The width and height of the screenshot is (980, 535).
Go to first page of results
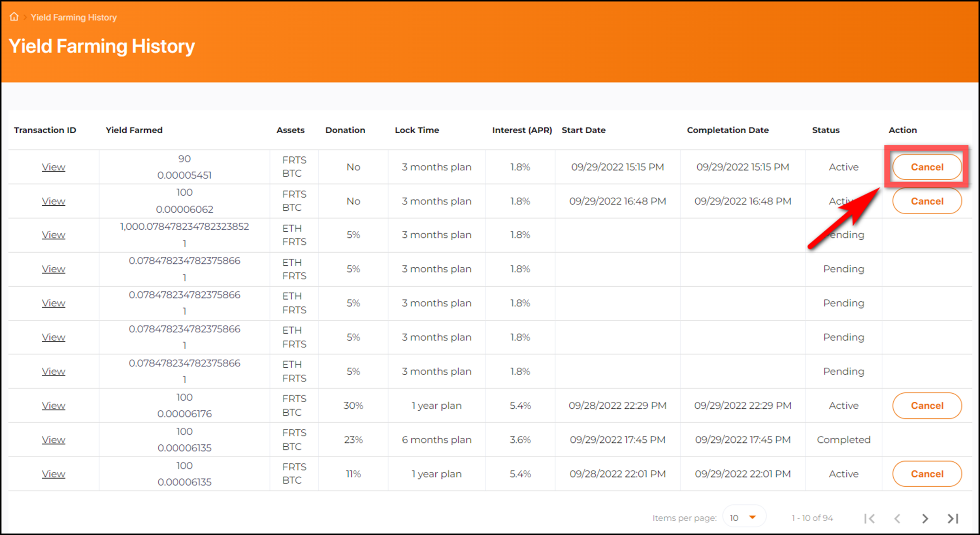point(869,518)
